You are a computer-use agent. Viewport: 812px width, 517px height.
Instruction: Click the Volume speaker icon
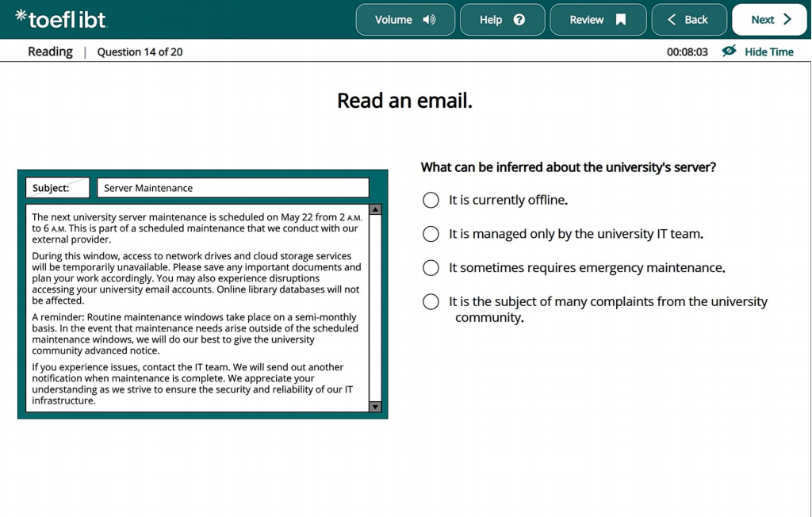coord(429,20)
